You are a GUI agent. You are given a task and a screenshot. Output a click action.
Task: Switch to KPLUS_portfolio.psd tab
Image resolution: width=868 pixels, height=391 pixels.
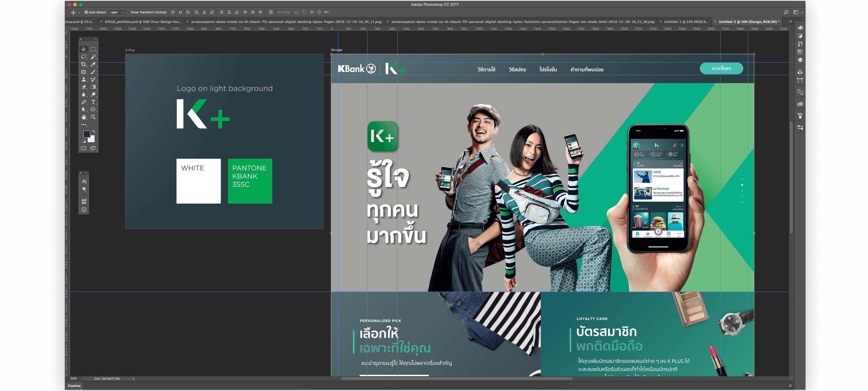143,22
